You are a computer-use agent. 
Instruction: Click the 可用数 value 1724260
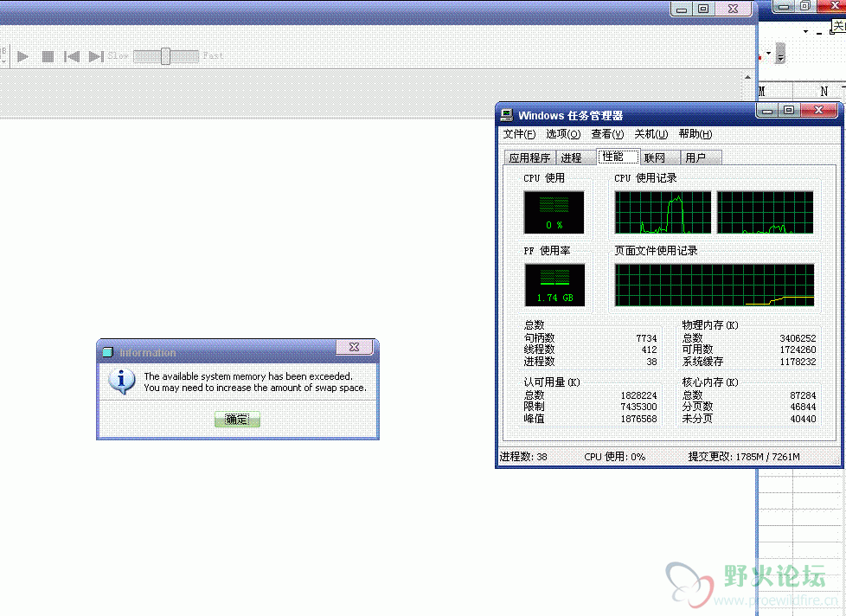pos(798,350)
